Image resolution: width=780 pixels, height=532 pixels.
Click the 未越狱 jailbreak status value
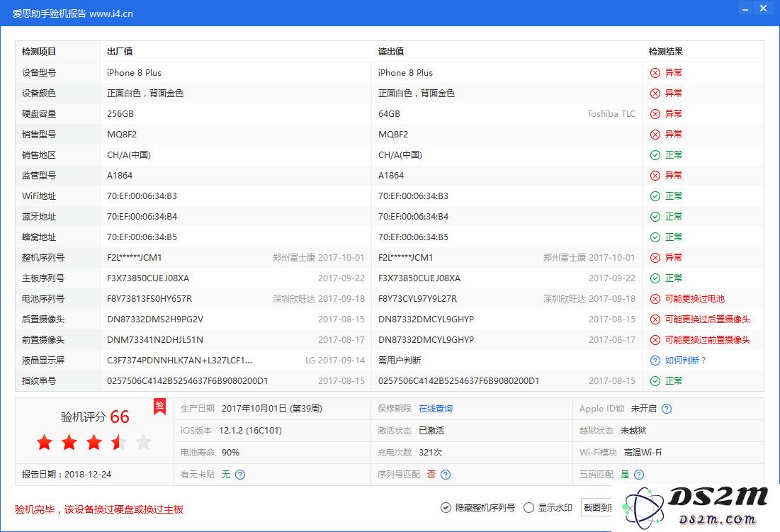[633, 431]
